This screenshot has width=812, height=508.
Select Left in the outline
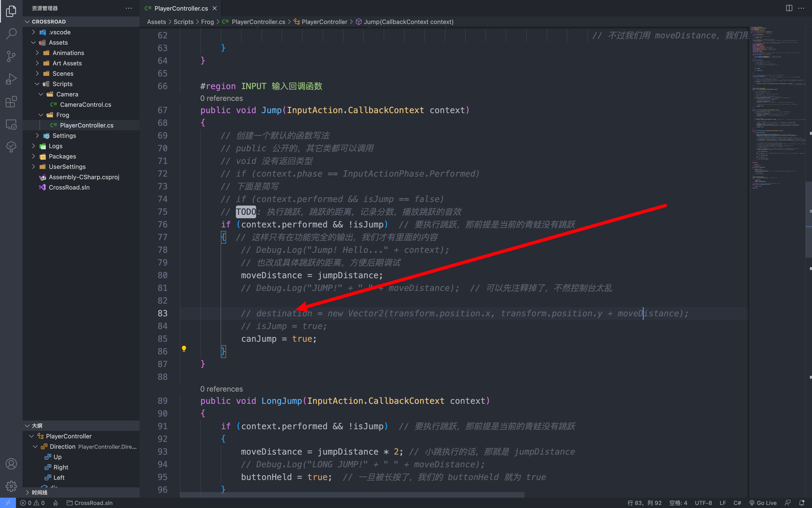(81, 478)
